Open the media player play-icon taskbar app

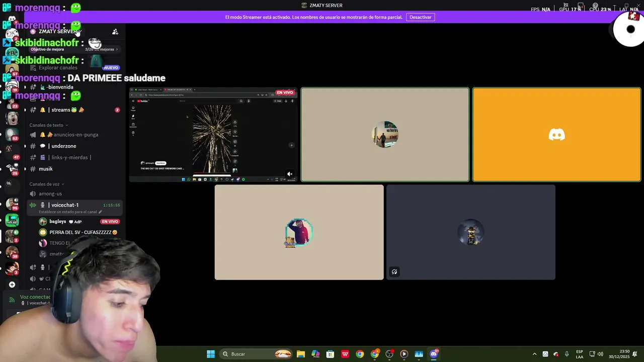pyautogui.click(x=404, y=354)
